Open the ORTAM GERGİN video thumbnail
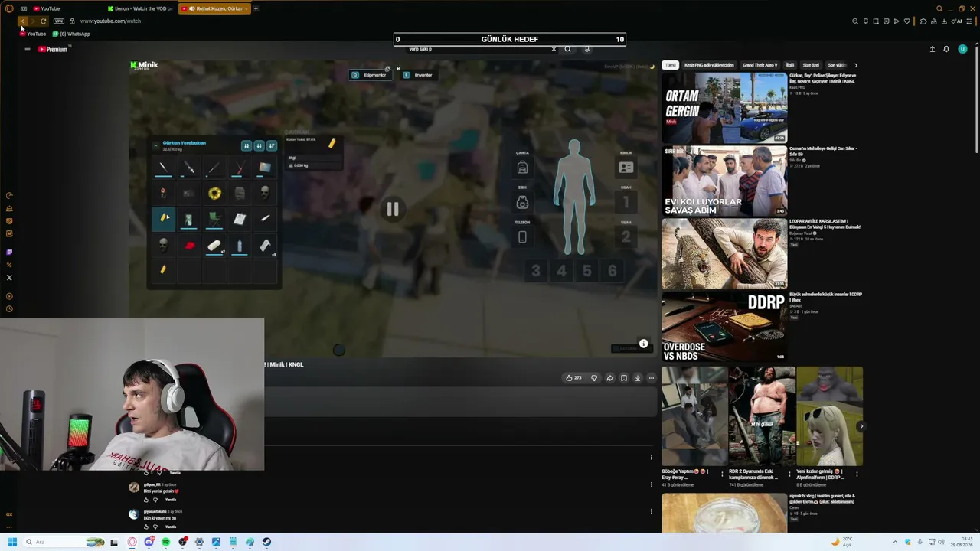Screen dimensions: 980x551 click(x=724, y=108)
